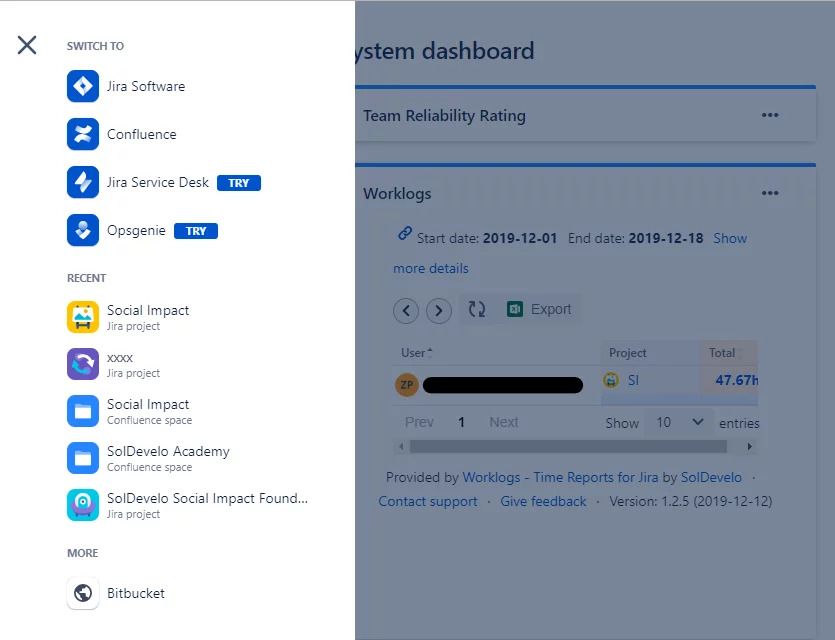This screenshot has width=835, height=640.
Task: Open Bitbucket from the More section
Action: point(136,593)
